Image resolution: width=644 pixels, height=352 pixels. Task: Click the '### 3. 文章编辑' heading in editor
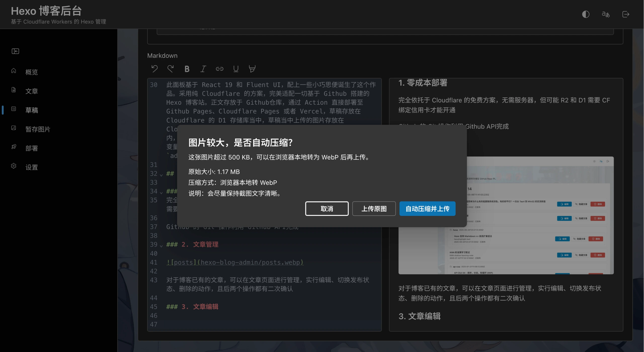tap(192, 306)
